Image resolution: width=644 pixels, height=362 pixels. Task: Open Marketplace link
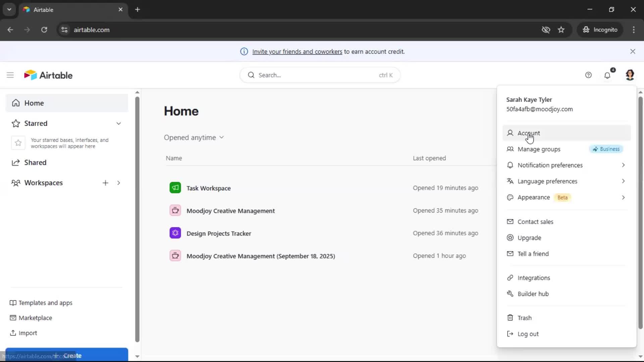click(31, 318)
